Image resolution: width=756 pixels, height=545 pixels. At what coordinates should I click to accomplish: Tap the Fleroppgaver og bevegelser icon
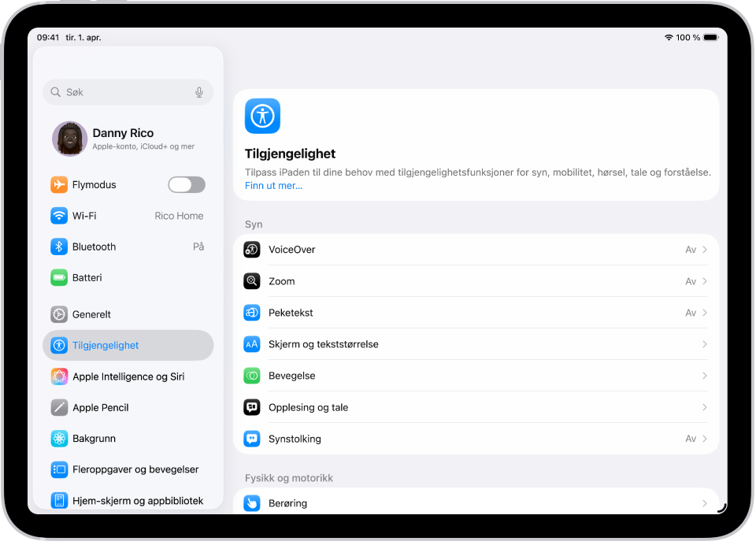click(59, 469)
